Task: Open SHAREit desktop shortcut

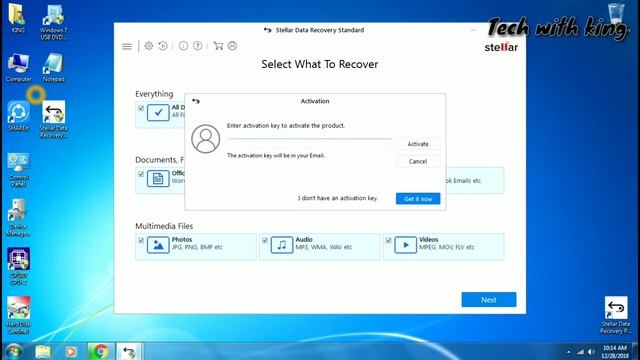Action: click(18, 116)
